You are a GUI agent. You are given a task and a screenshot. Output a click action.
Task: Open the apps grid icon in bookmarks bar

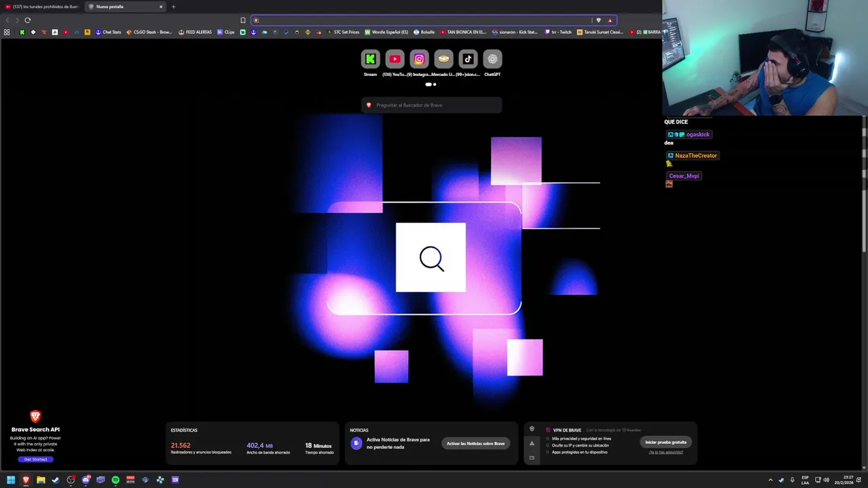click(7, 32)
